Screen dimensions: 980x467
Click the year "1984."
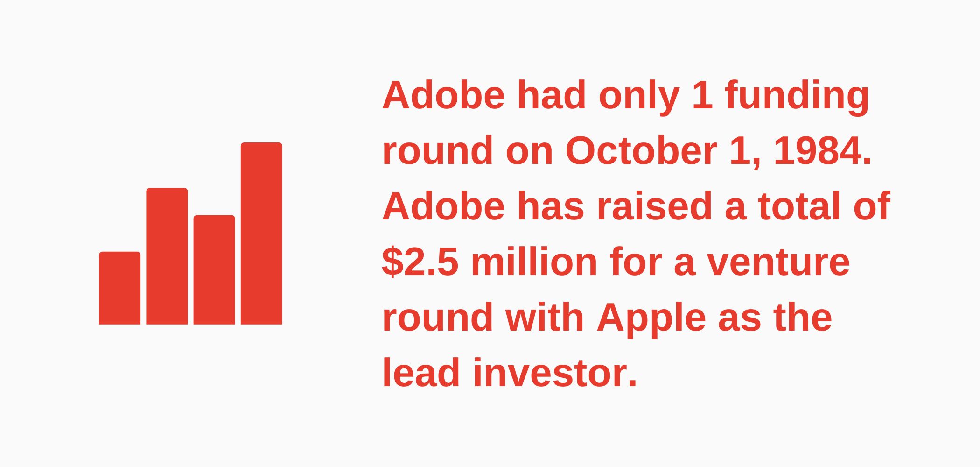pos(822,151)
